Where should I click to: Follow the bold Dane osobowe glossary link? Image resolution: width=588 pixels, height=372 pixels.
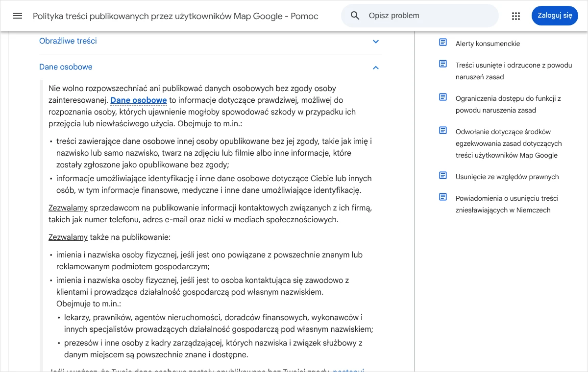pyautogui.click(x=139, y=100)
